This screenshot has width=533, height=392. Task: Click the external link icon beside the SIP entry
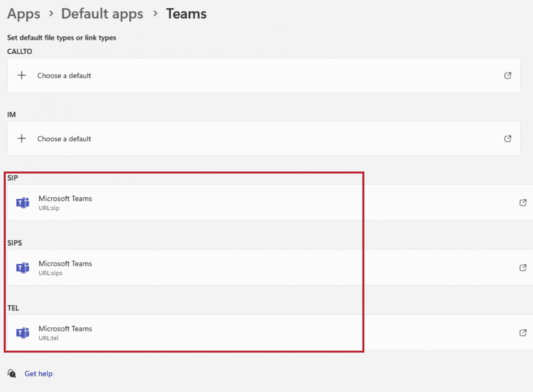coord(523,203)
